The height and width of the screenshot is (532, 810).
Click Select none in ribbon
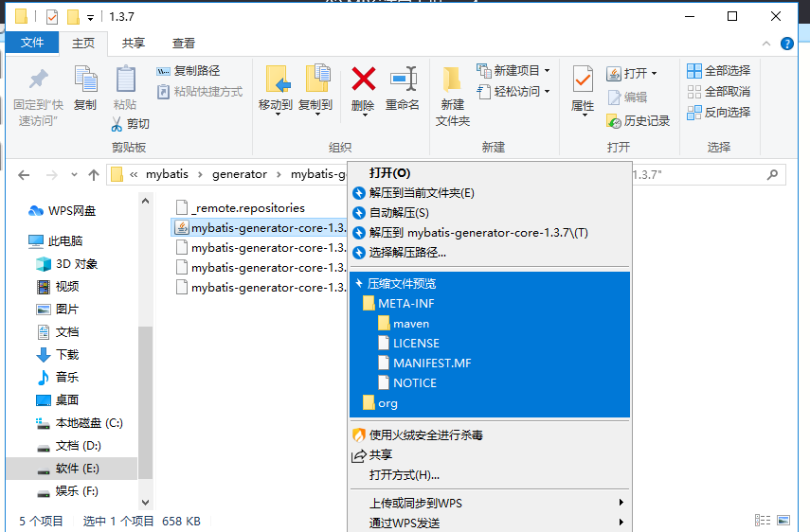click(x=719, y=92)
